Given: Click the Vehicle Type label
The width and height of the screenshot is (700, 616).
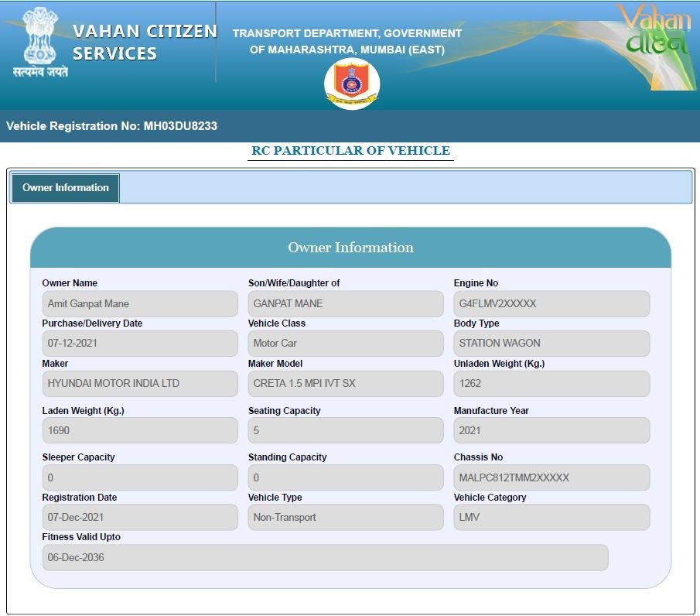Looking at the screenshot, I should point(275,498).
